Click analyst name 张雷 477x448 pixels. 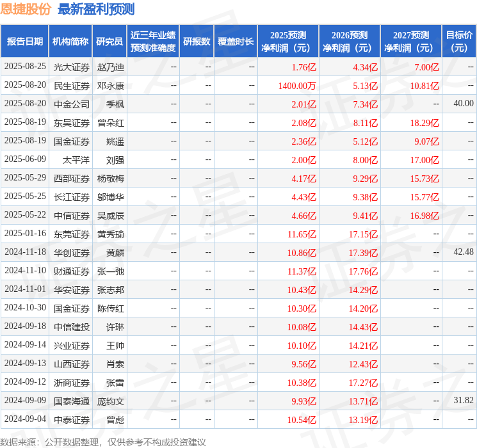[x=115, y=383]
